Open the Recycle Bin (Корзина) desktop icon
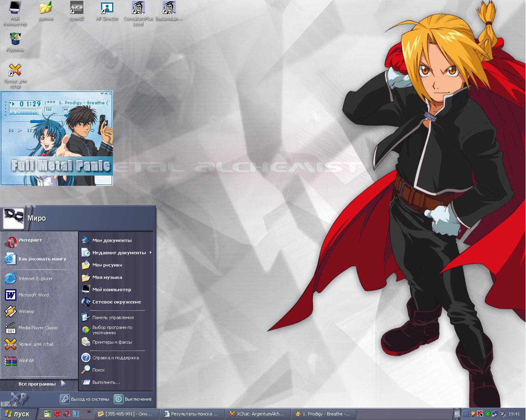The width and height of the screenshot is (526, 420). click(x=15, y=40)
